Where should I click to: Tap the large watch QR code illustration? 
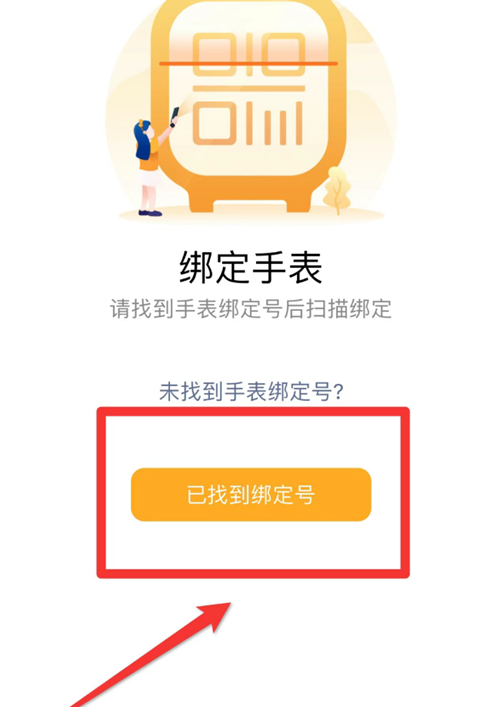(250, 106)
